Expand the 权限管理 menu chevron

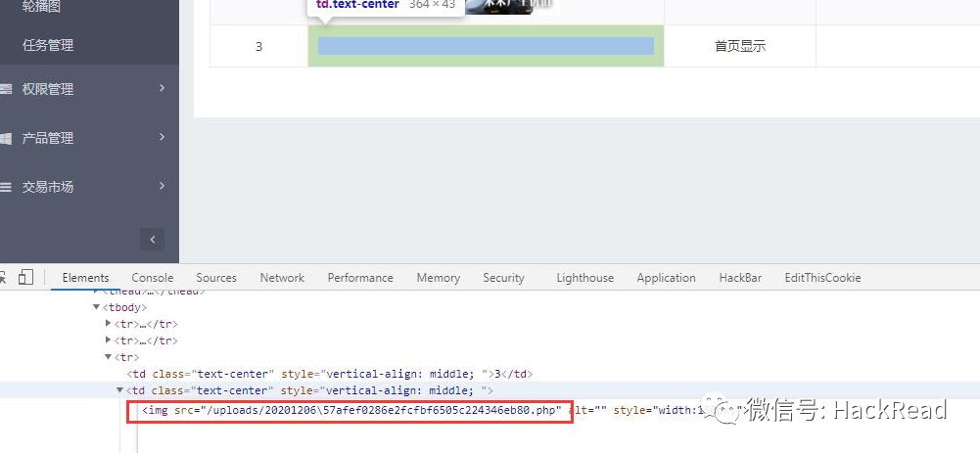pos(162,89)
